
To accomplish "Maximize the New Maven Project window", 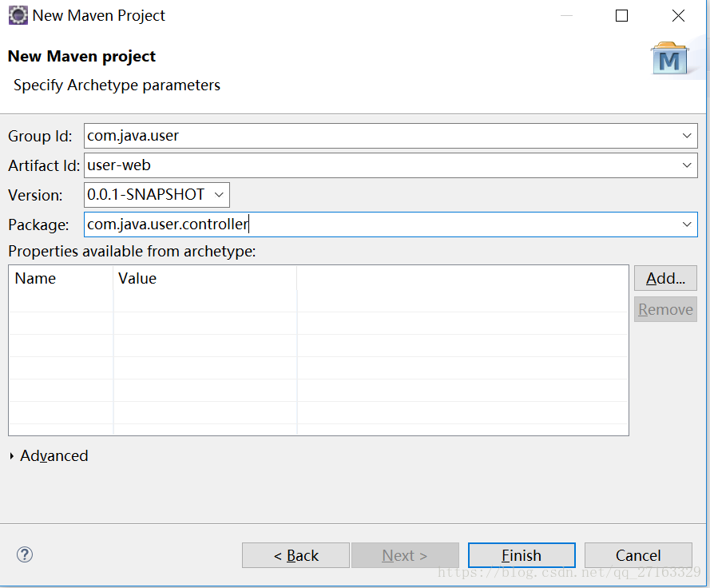I will 621,16.
